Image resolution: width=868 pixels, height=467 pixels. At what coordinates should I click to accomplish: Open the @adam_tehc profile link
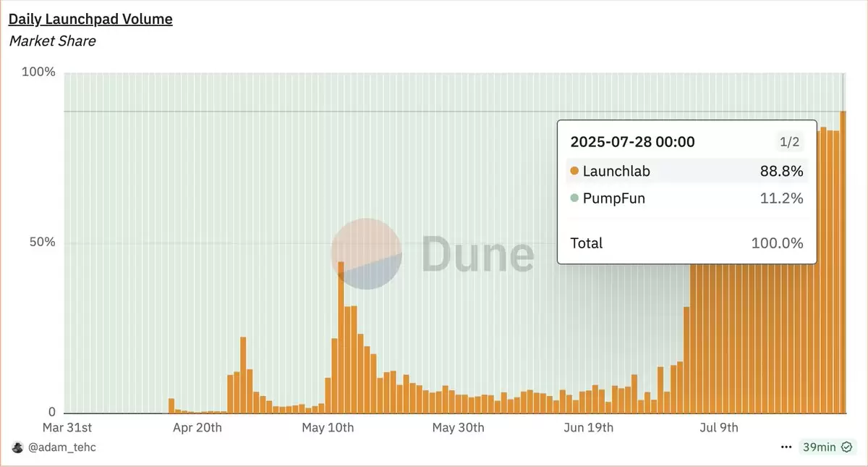click(61, 447)
